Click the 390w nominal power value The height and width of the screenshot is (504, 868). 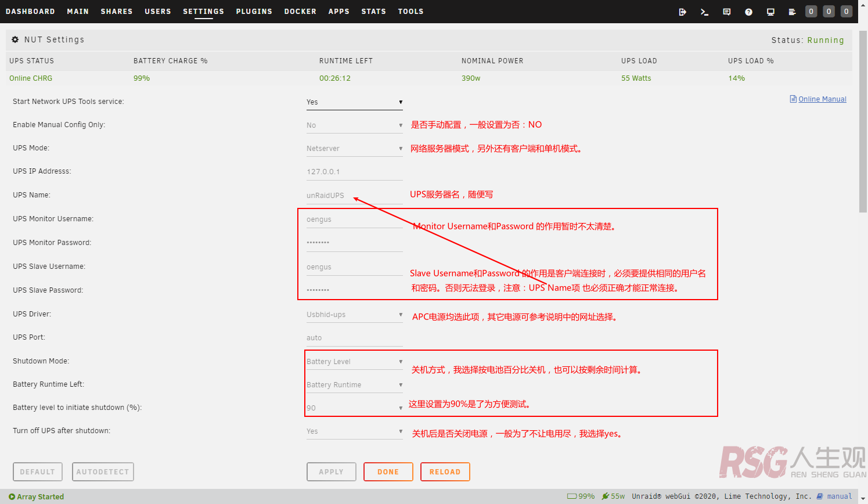(x=471, y=78)
